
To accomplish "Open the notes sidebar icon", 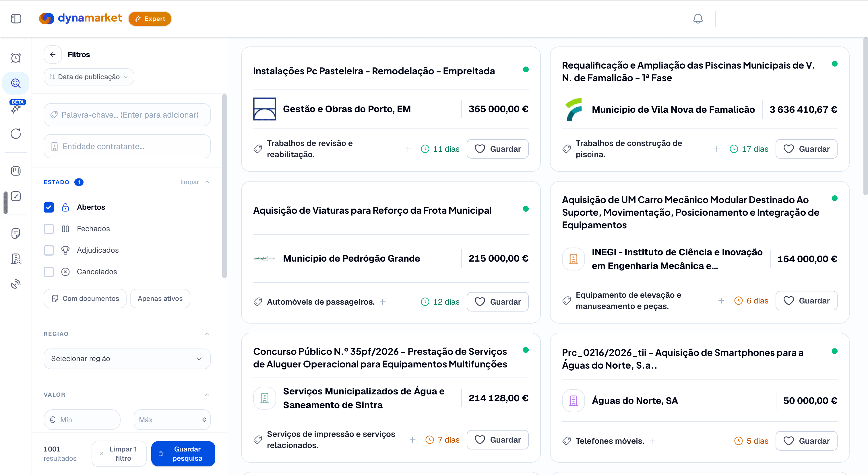I will [16, 233].
